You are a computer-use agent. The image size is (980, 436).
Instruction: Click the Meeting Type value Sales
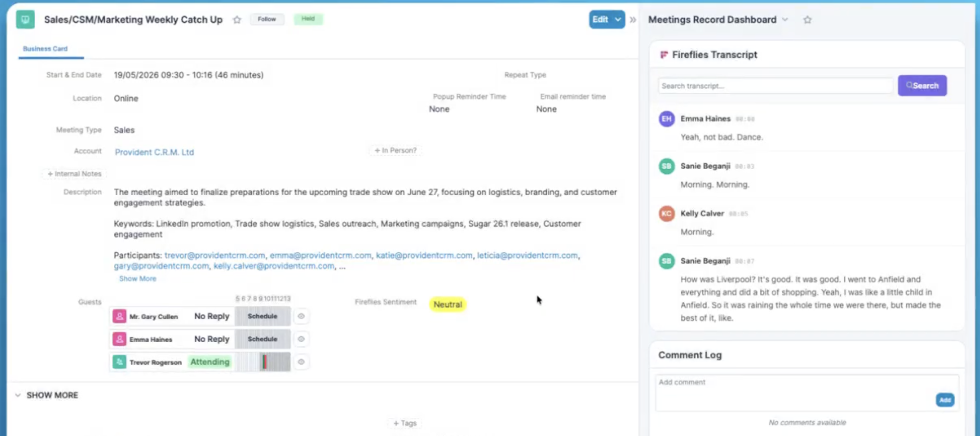pos(124,130)
